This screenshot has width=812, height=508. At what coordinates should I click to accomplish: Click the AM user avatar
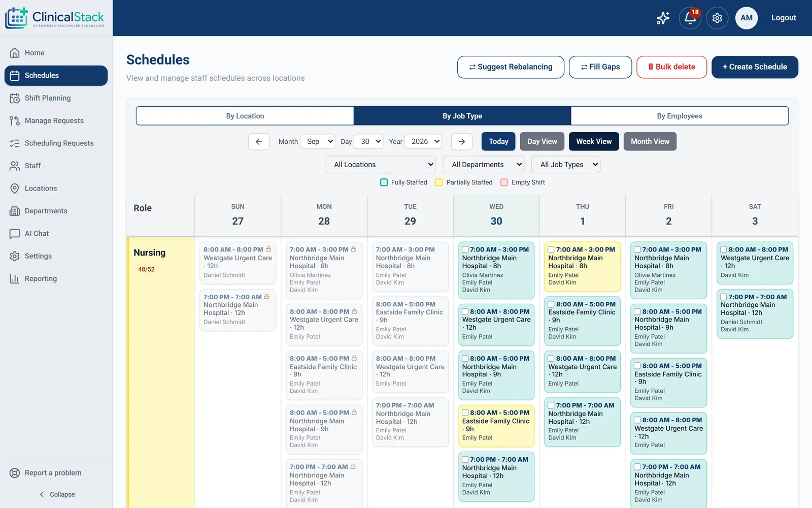click(747, 18)
